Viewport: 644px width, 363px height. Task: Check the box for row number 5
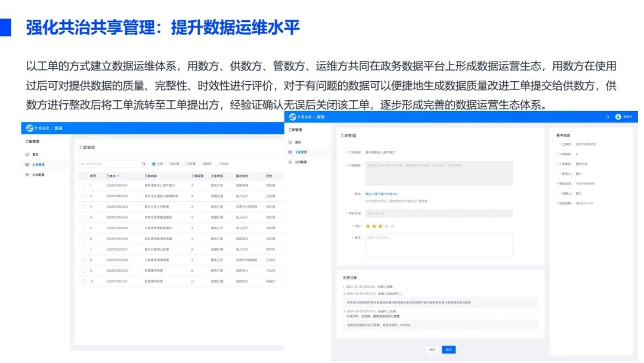pyautogui.click(x=84, y=228)
